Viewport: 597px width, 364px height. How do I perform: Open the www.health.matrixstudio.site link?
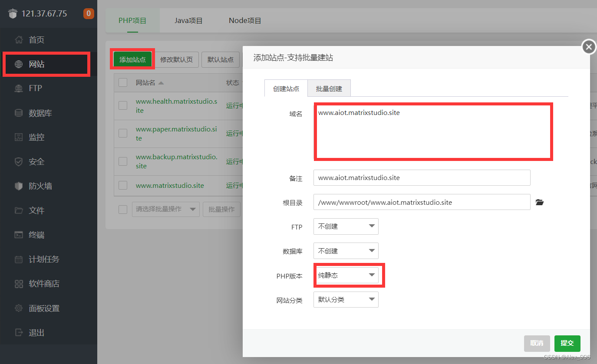pyautogui.click(x=176, y=106)
